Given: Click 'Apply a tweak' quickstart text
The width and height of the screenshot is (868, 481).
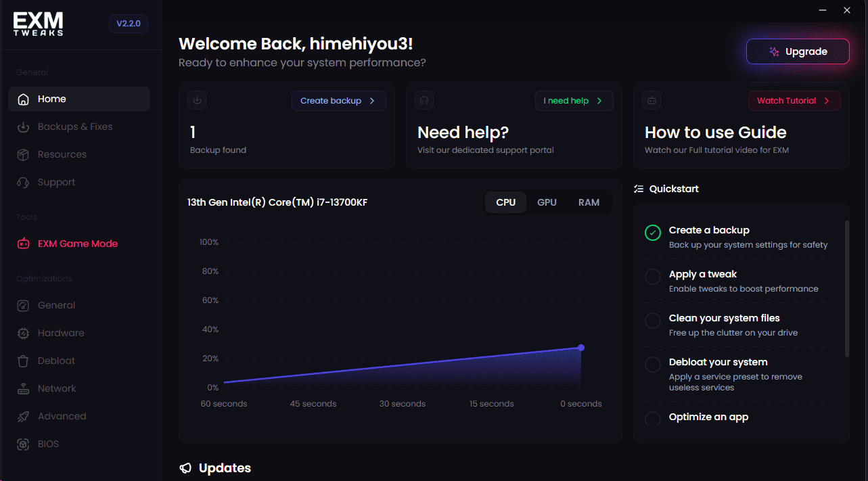Looking at the screenshot, I should click(703, 274).
